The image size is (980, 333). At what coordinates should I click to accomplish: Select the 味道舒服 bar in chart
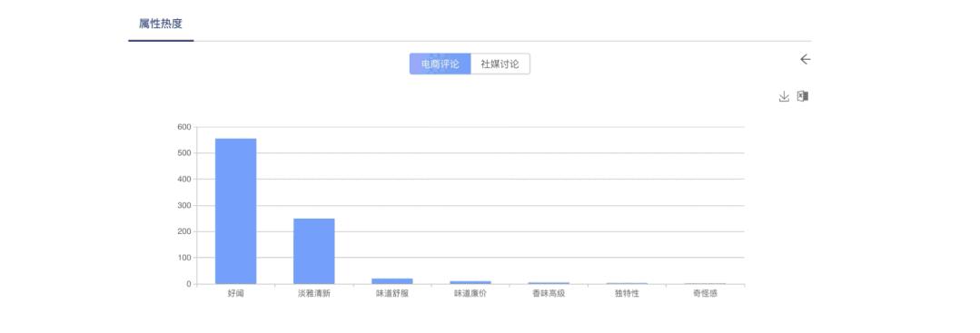[x=391, y=281]
